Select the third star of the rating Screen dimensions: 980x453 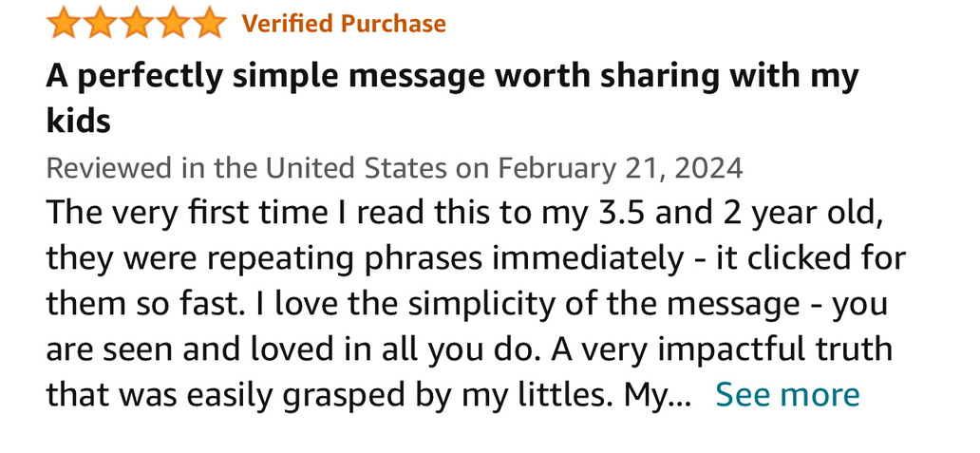click(x=137, y=23)
